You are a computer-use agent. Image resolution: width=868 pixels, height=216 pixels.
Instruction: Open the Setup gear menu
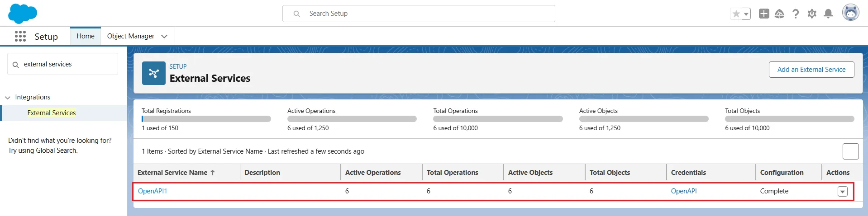click(812, 14)
